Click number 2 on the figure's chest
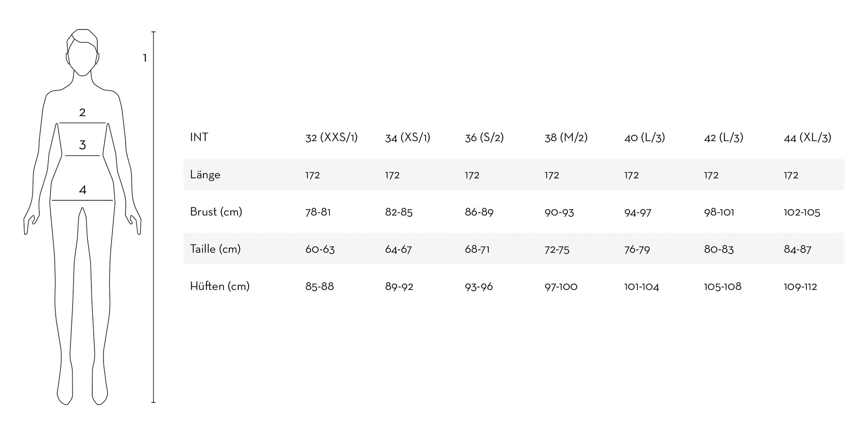Screen dimensions: 868x434 click(82, 112)
